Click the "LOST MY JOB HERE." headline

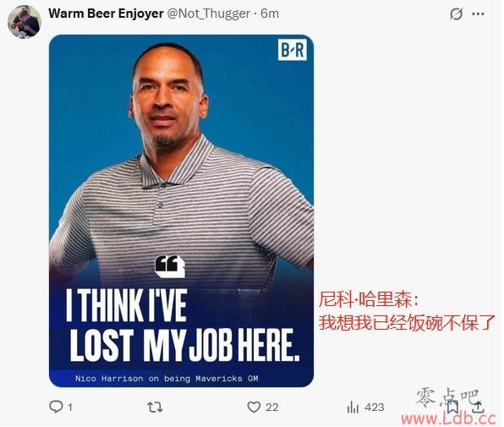click(184, 345)
